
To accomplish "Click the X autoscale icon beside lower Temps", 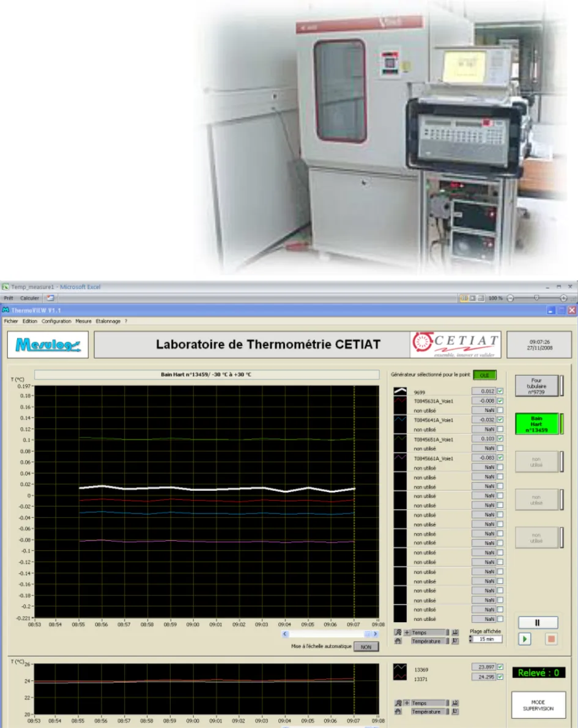I will [x=455, y=703].
